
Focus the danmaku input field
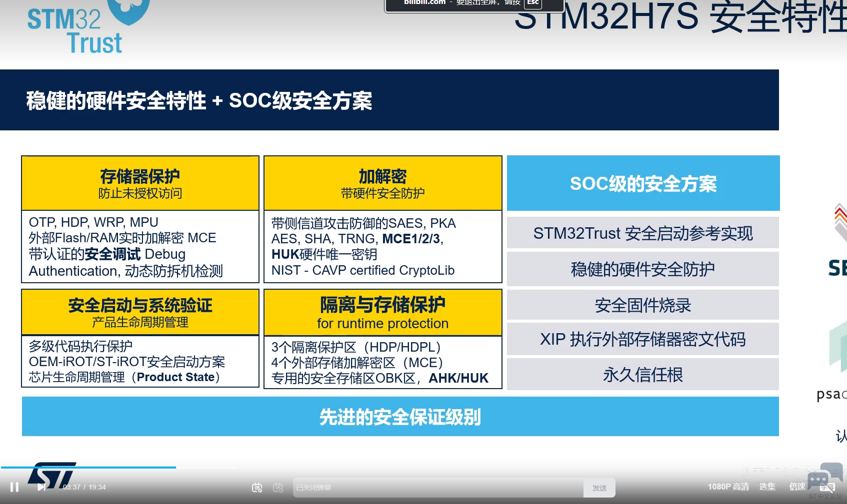(438, 488)
